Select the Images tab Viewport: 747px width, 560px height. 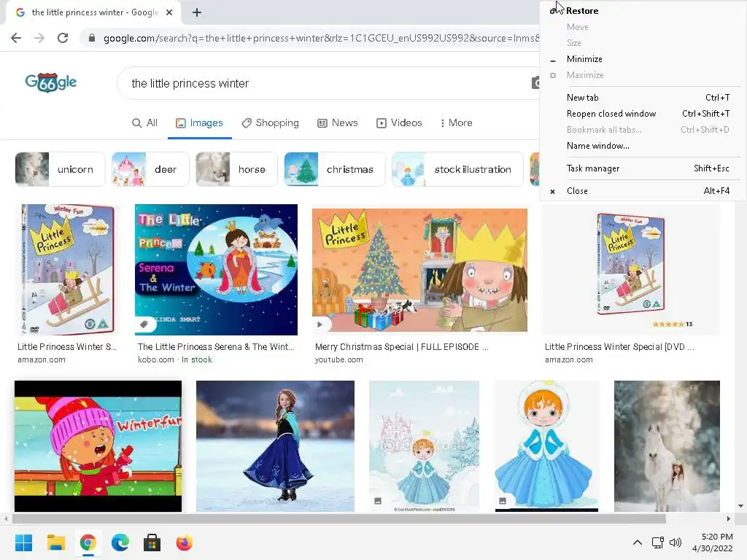coord(199,122)
